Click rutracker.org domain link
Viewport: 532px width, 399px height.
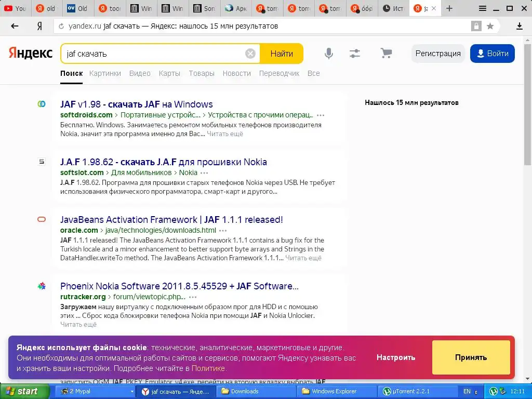(x=83, y=297)
